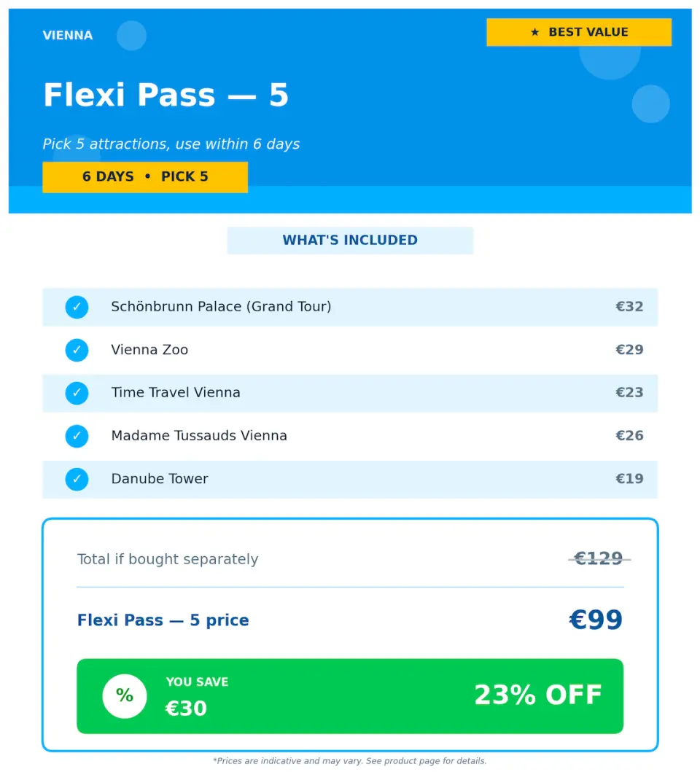Click the checkmark next to Time Travel Vienna
The image size is (700, 780).
(77, 393)
